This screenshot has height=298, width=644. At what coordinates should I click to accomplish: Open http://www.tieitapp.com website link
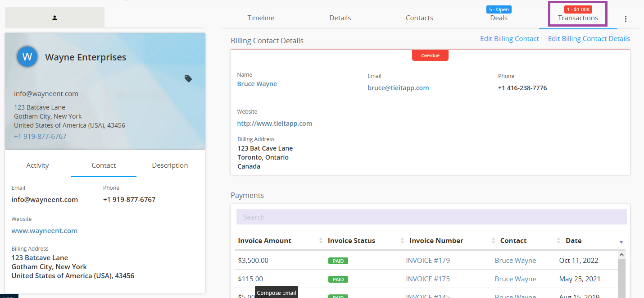coord(275,124)
